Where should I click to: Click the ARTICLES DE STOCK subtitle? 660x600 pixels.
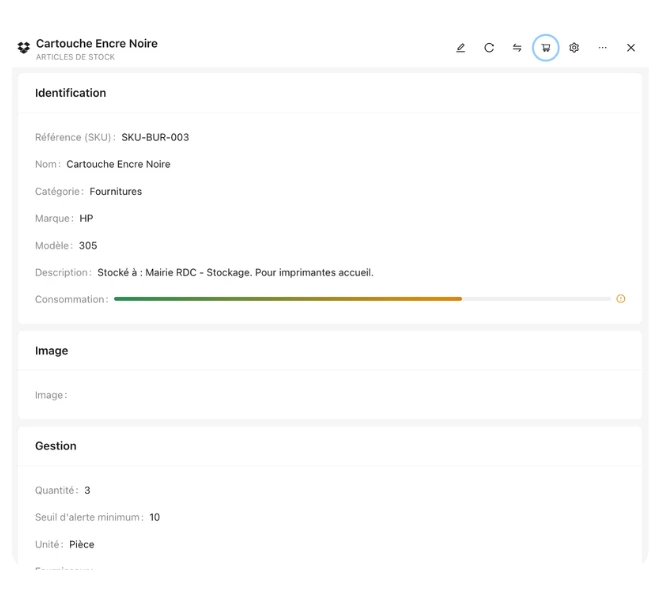75,57
